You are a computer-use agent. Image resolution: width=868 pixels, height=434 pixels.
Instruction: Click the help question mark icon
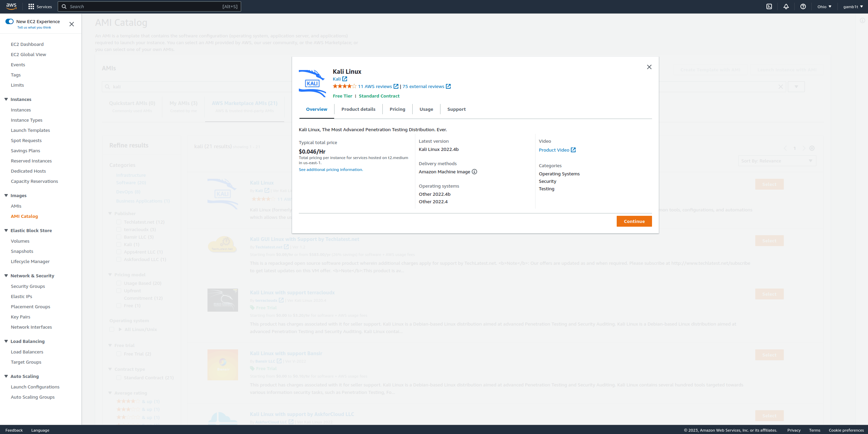pyautogui.click(x=803, y=6)
